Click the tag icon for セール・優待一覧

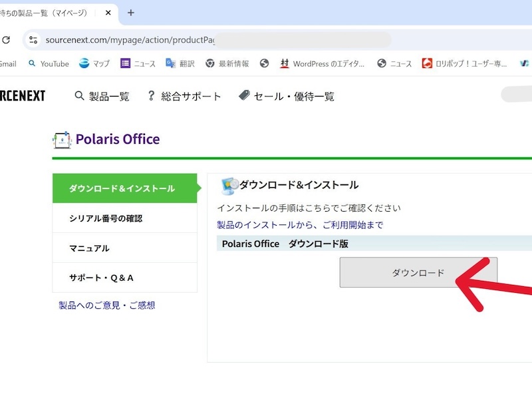pos(244,96)
